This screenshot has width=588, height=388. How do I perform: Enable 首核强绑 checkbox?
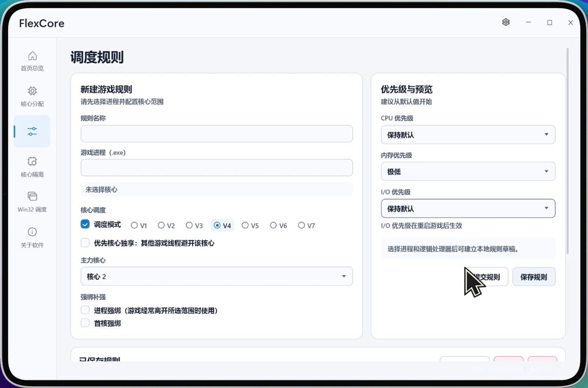pos(85,323)
